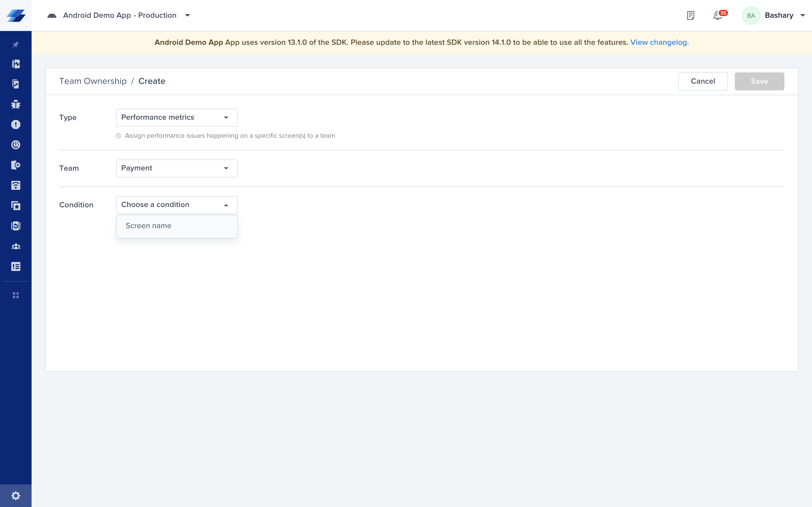This screenshot has height=507, width=812.
Task: Click the Team Ownership breadcrumb link
Action: click(x=93, y=81)
